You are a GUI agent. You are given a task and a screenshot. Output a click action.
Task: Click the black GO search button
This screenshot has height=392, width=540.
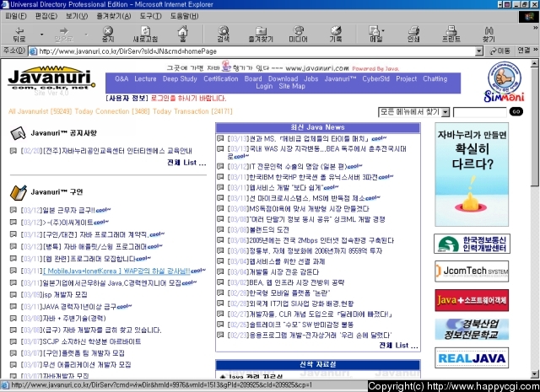coord(516,111)
